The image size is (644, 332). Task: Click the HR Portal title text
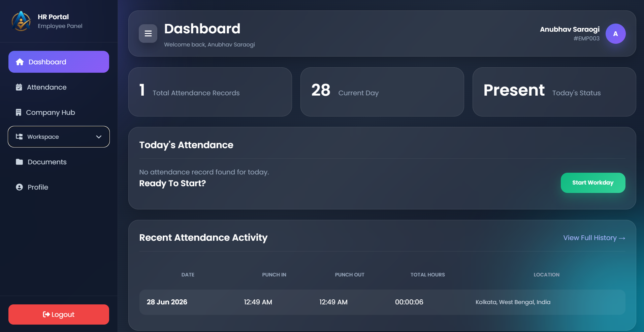click(53, 17)
